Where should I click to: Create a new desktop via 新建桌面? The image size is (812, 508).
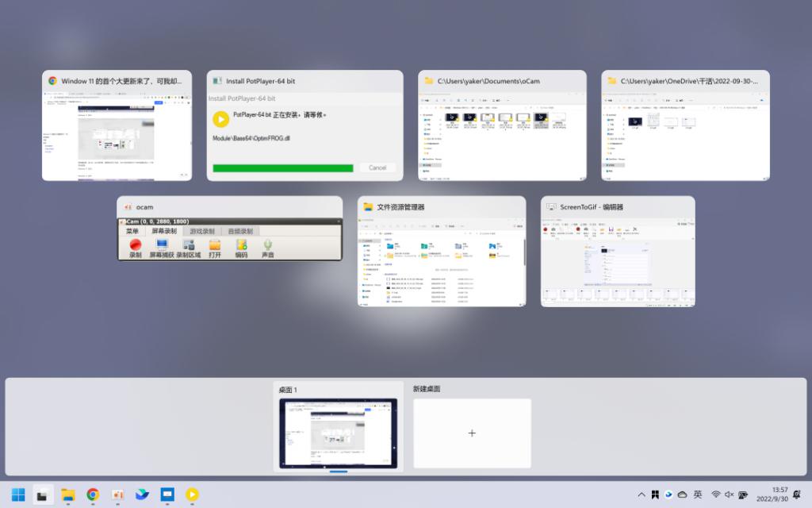(472, 433)
